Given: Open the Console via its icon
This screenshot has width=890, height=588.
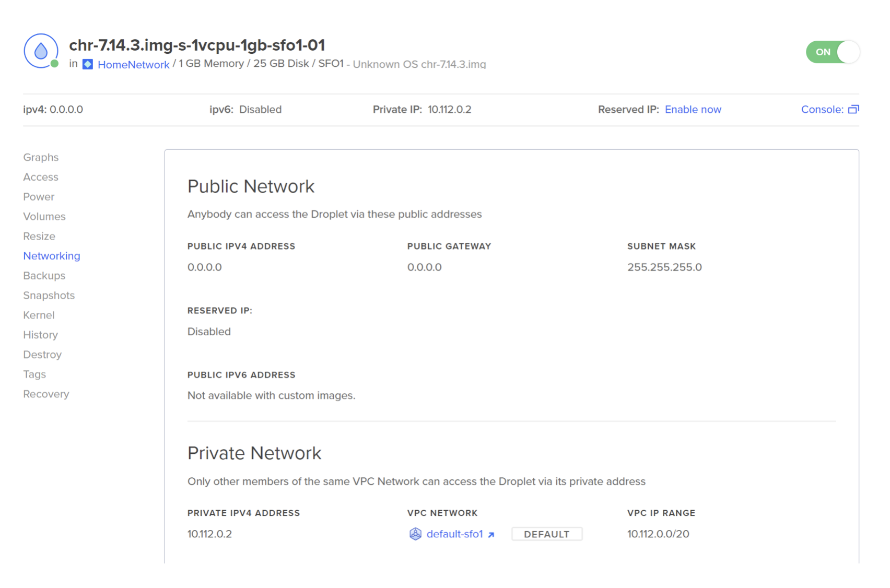Looking at the screenshot, I should [854, 109].
